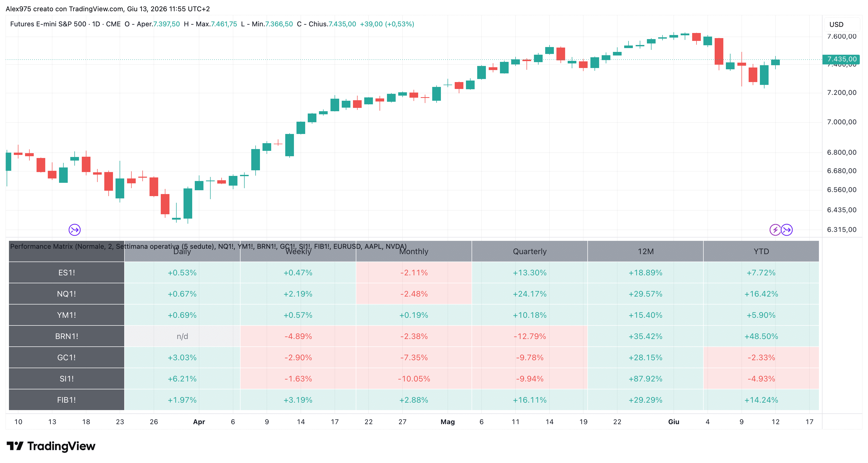
Task: Select the NQ1! row label
Action: [x=66, y=294]
